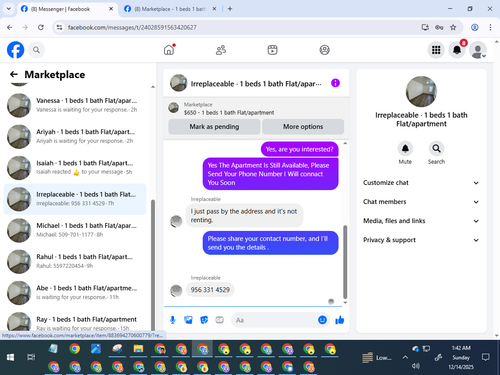Viewport: 500px width, 375px height.
Task: Reload the page
Action: 41,27
